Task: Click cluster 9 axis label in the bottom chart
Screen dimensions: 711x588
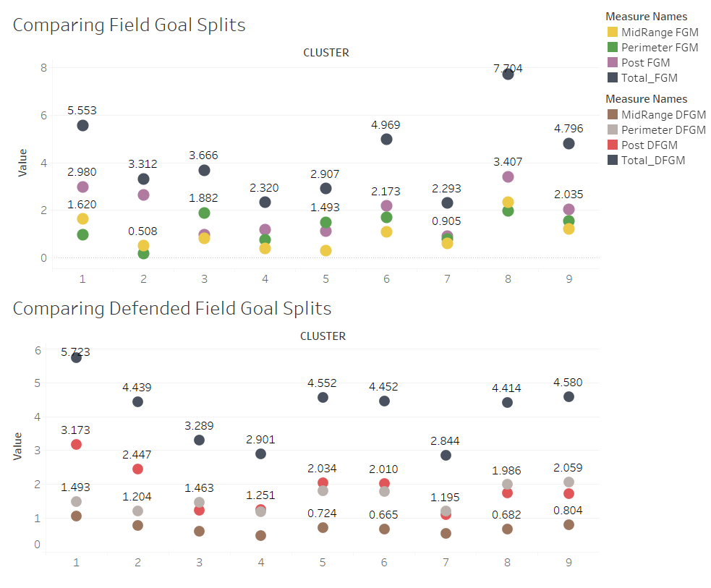Action: click(x=569, y=563)
